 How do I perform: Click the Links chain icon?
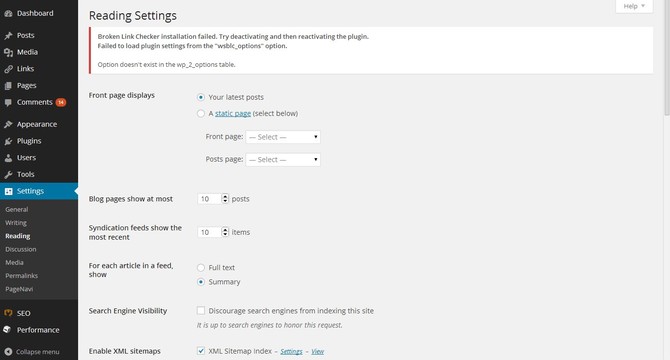click(8, 69)
